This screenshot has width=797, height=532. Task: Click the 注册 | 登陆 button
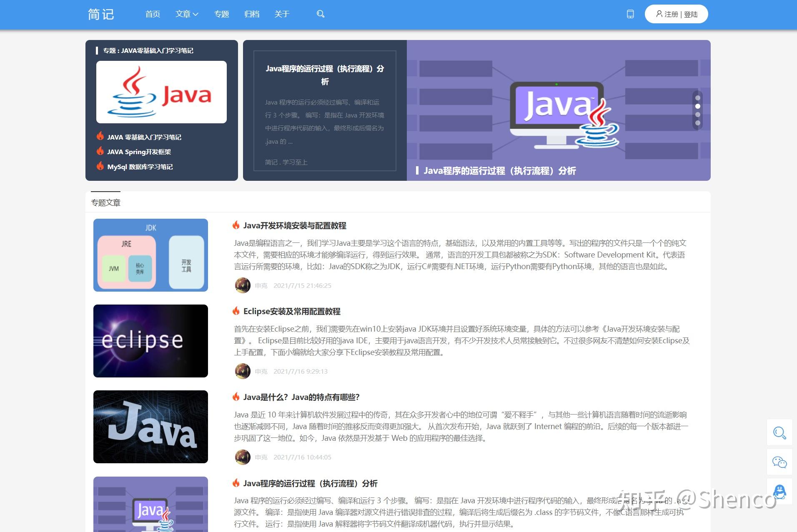pyautogui.click(x=676, y=14)
